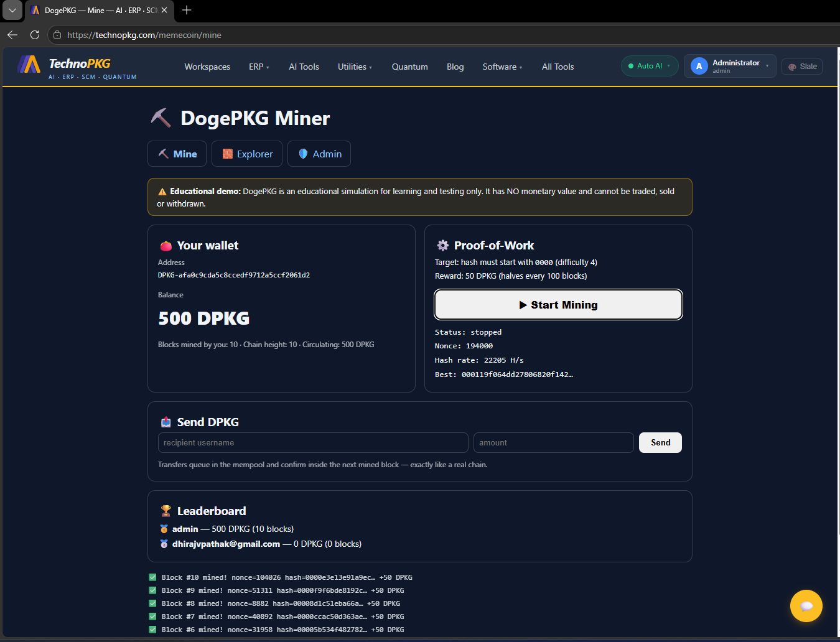Viewport: 840px width, 642px height.
Task: Switch to the Mine tab
Action: pyautogui.click(x=177, y=154)
